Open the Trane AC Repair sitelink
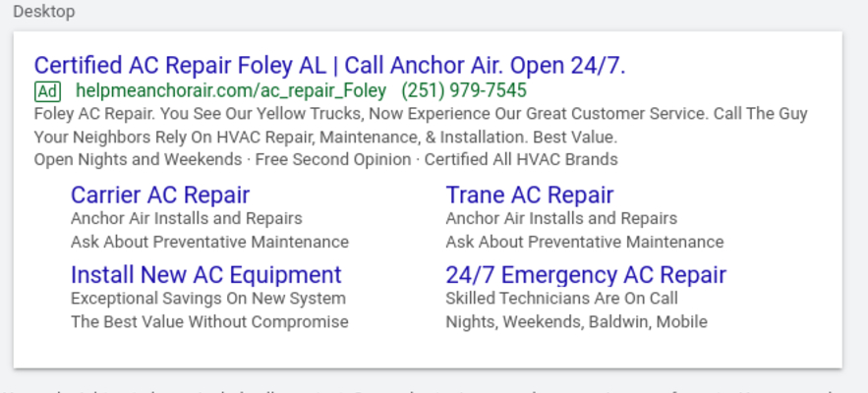The width and height of the screenshot is (868, 393). pos(529,195)
